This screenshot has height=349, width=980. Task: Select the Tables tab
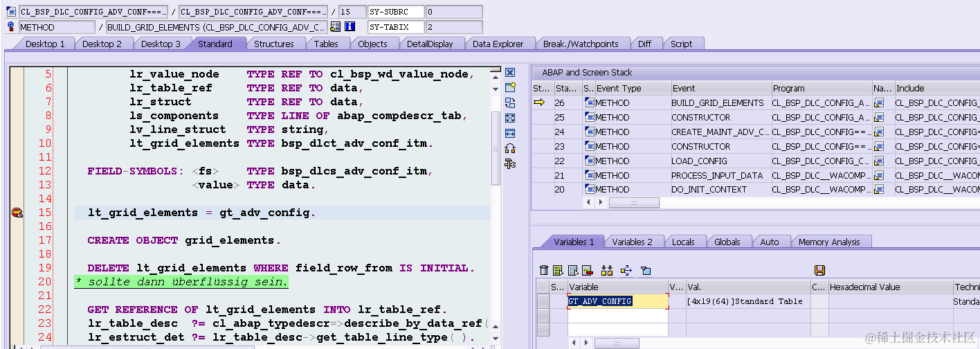click(326, 44)
